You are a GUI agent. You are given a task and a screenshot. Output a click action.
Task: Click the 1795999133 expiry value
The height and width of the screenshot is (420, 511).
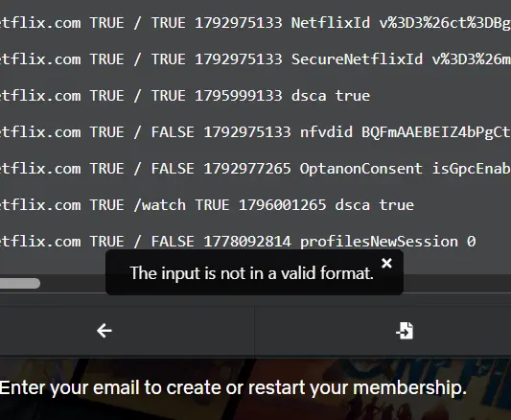click(x=238, y=96)
